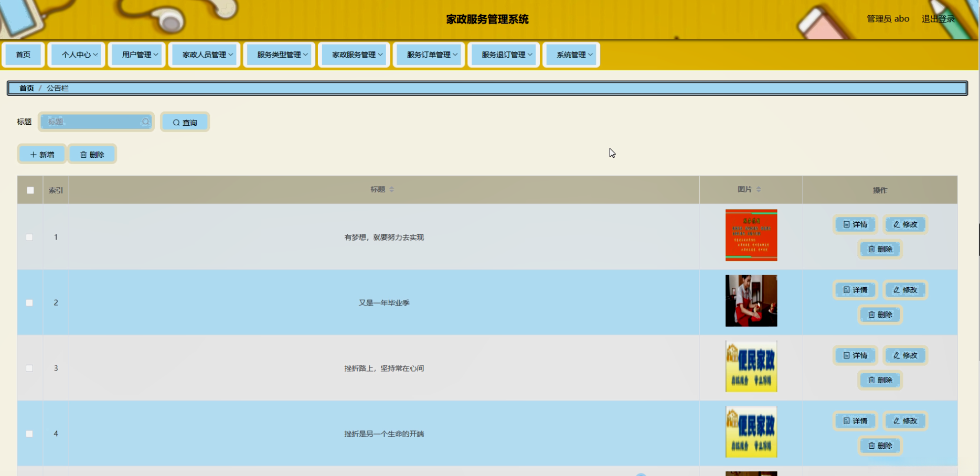Click the title text 有梦想，就要努力去实现
The width and height of the screenshot is (980, 476).
[384, 237]
